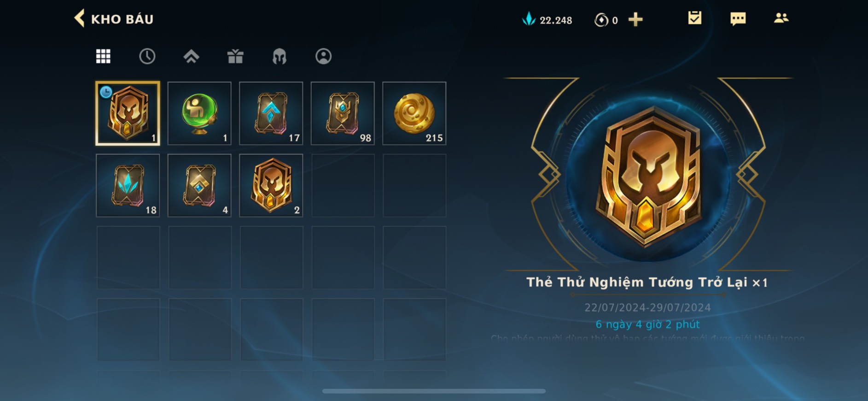Tap the blue mote currency balance 22.248
Image resolution: width=868 pixels, height=401 pixels.
(547, 20)
